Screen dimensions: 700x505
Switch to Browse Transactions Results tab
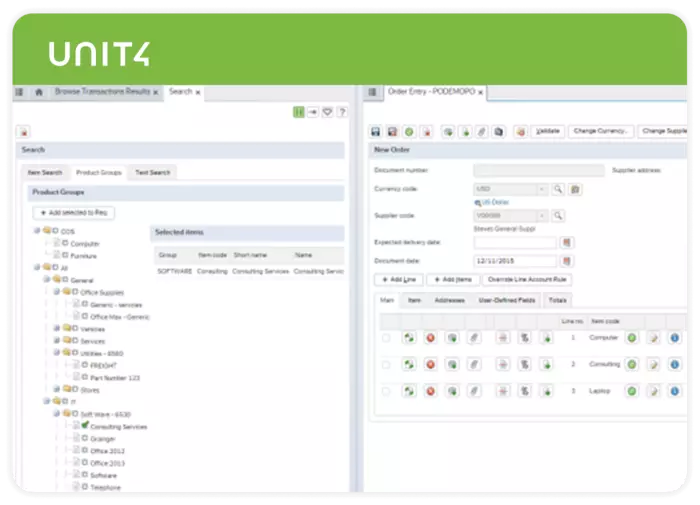point(102,92)
